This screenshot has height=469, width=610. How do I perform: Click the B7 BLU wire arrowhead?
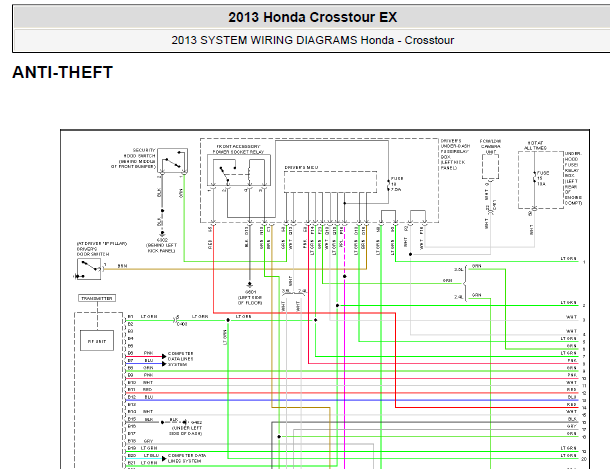[x=164, y=364]
